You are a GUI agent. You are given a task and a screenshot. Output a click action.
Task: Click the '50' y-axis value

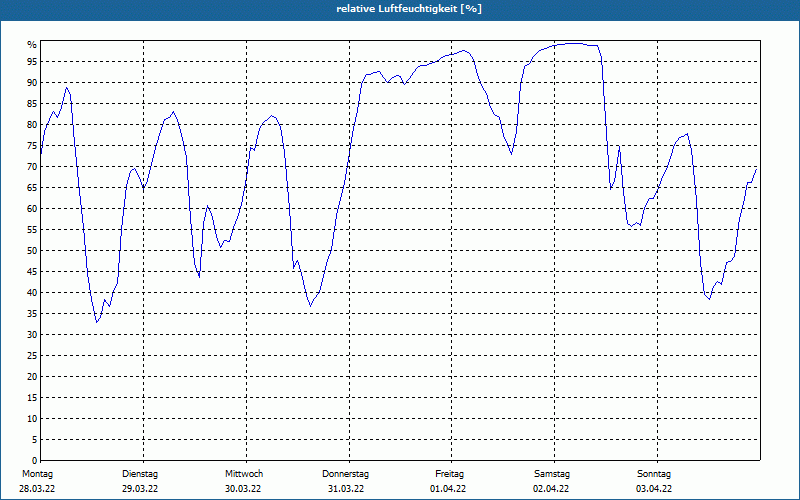(x=32, y=251)
